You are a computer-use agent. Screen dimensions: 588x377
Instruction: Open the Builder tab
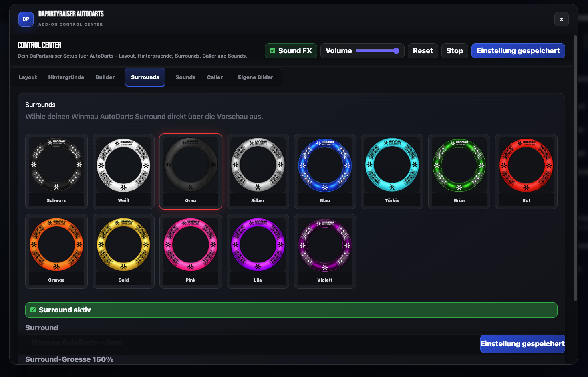[105, 77]
